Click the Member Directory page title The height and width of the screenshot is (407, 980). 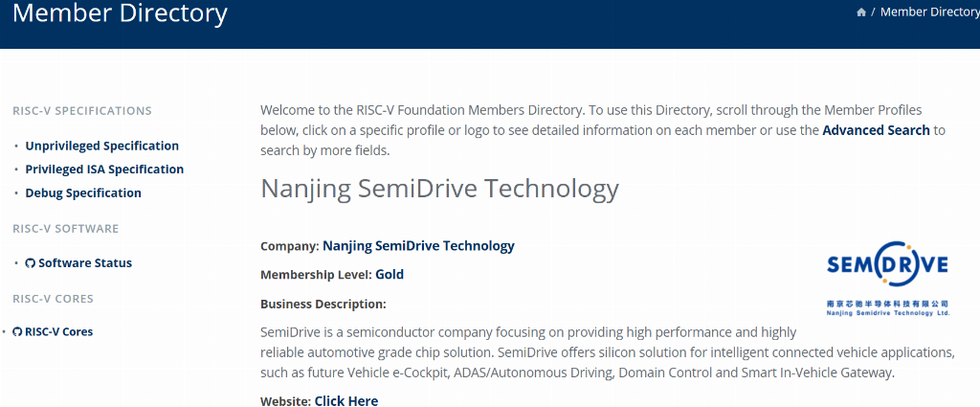pyautogui.click(x=120, y=13)
